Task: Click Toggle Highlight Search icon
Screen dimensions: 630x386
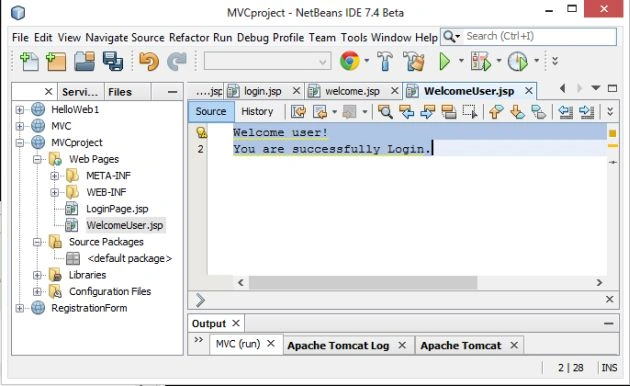Action: [x=448, y=112]
